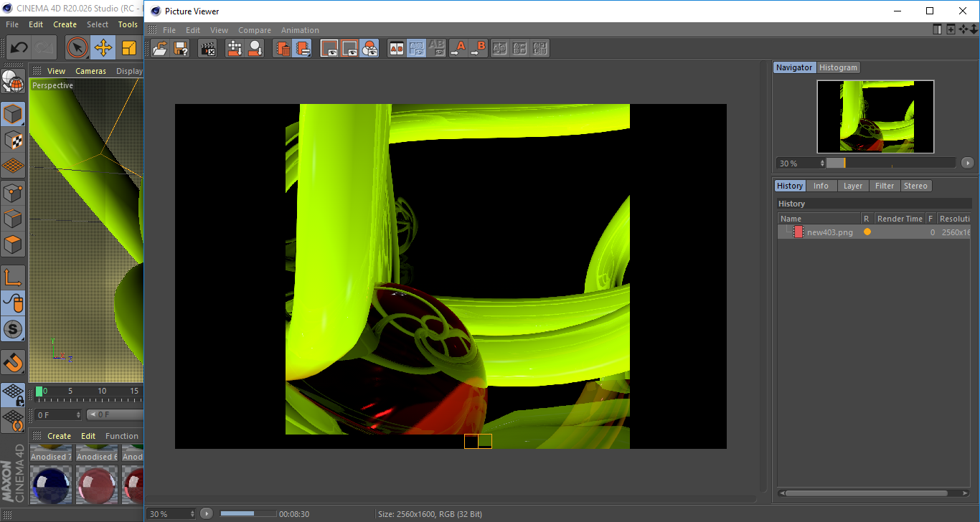Viewport: 980px width, 522px height.
Task: Open the Compare menu
Action: 255,30
